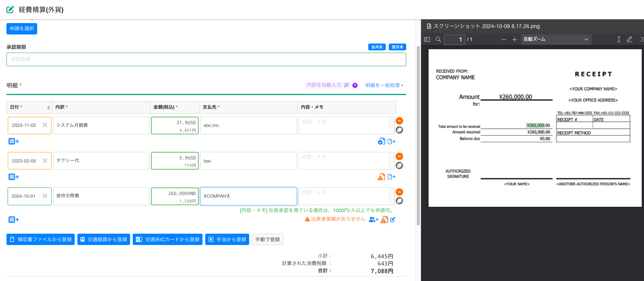The width and height of the screenshot is (644, 281).
Task: Click the viewer page number field
Action: click(454, 39)
